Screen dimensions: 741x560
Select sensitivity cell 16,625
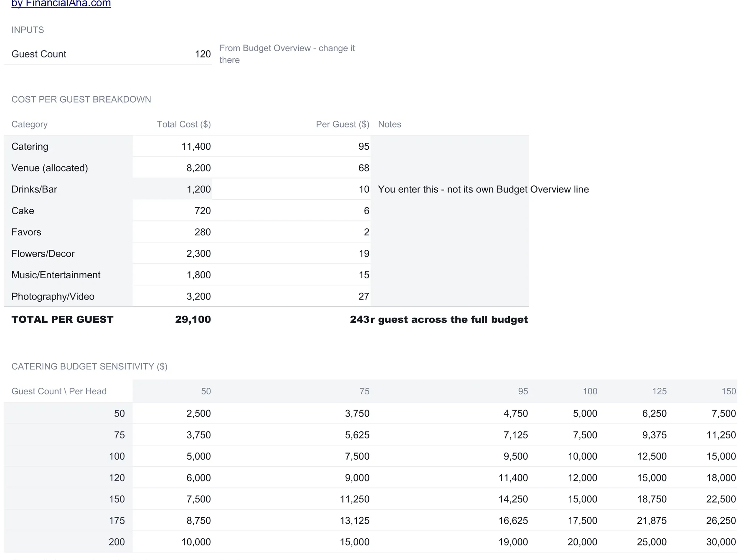[x=513, y=521]
